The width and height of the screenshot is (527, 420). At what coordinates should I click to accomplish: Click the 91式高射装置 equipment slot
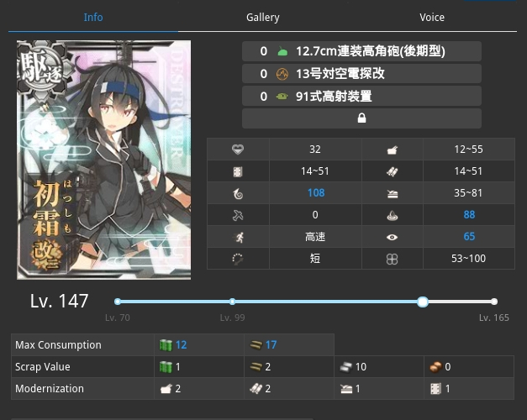tap(361, 97)
